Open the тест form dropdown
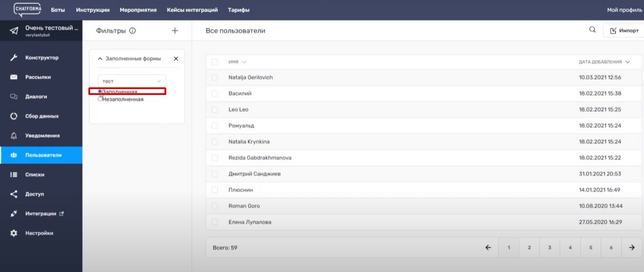Viewport: 644px width, 272px height. tap(132, 81)
